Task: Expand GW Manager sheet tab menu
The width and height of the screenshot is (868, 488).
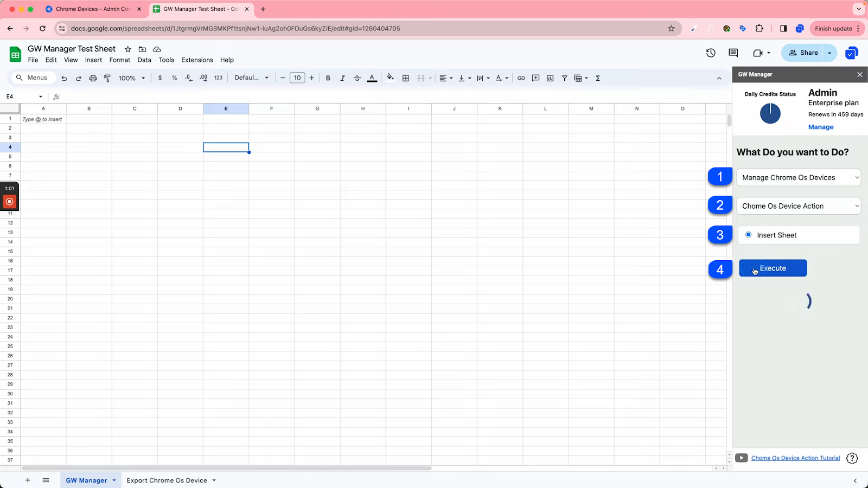Action: click(x=114, y=480)
